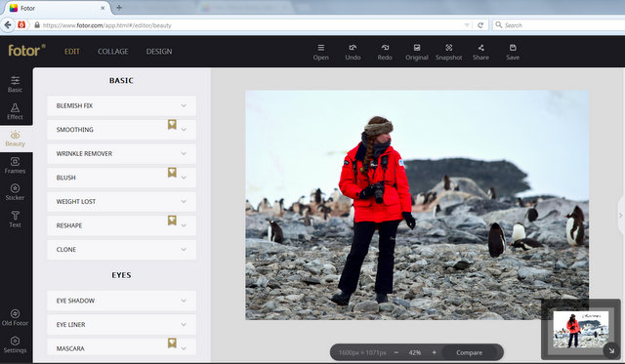Switch to the EDIT tab

[72, 52]
